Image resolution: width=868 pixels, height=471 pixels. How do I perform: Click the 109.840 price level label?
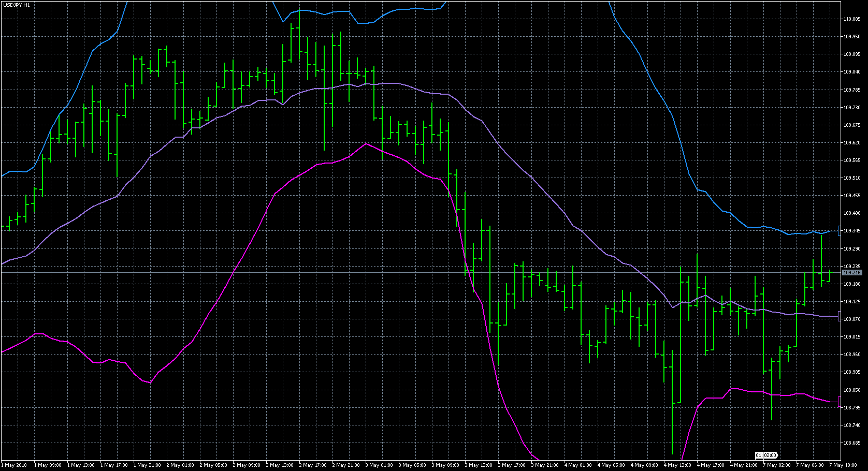[x=852, y=72]
